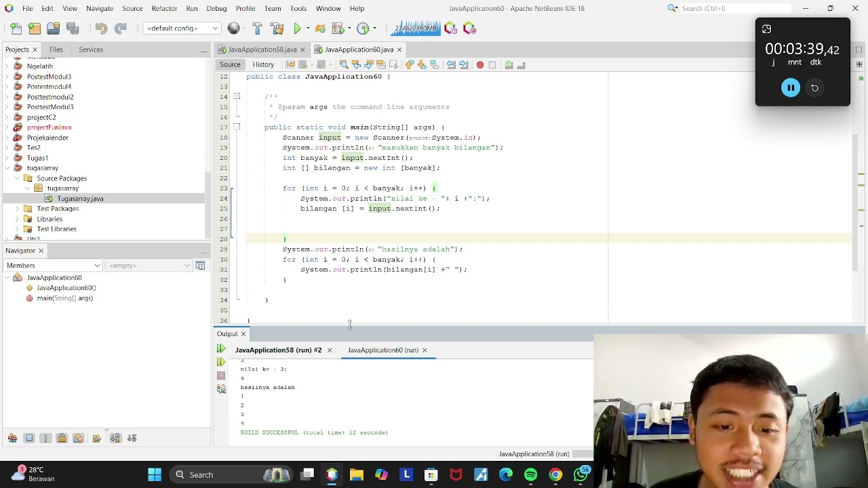
Task: Click the Search (Ctrl+I) field
Action: (x=735, y=8)
